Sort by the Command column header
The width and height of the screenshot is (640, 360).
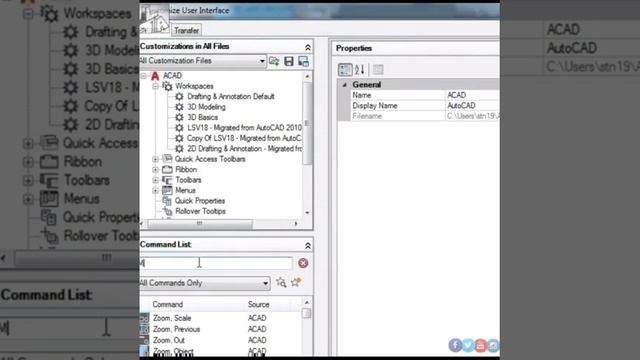point(167,304)
